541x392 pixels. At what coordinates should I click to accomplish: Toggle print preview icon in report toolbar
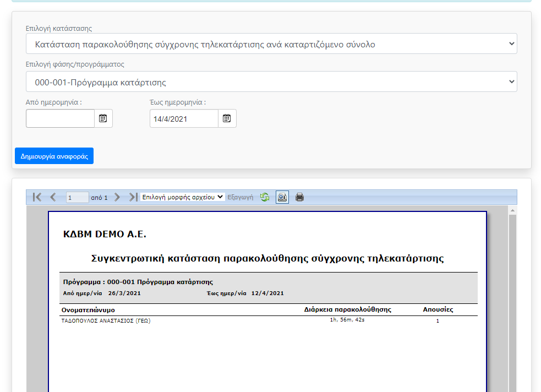point(282,197)
